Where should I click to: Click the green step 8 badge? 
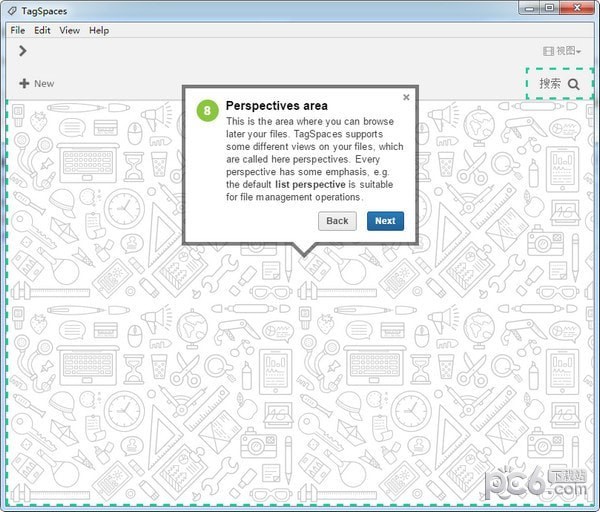(207, 111)
